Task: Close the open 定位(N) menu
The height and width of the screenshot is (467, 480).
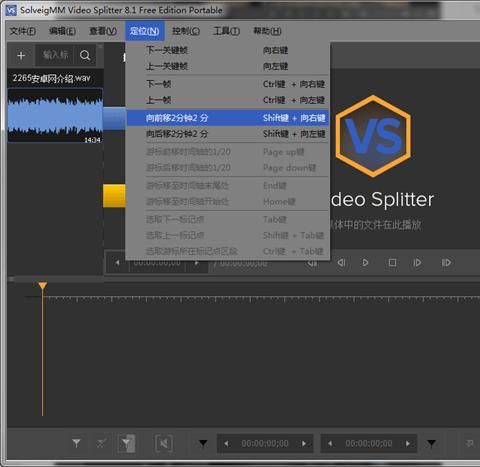Action: [x=144, y=31]
